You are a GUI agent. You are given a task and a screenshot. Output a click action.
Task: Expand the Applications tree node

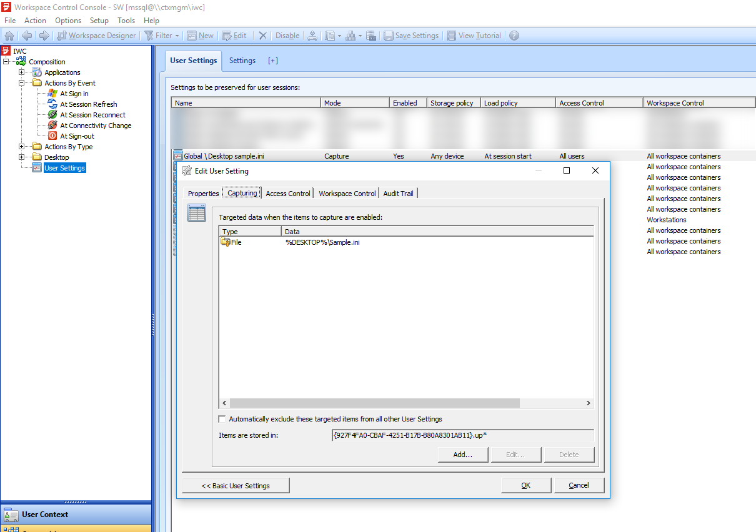(x=22, y=72)
